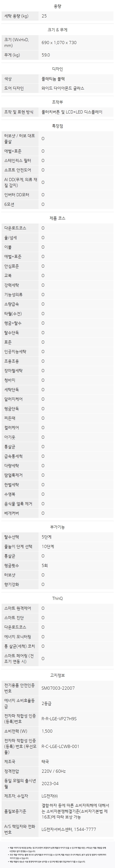Click the 인공지능세탁 course label

click(x=15, y=351)
